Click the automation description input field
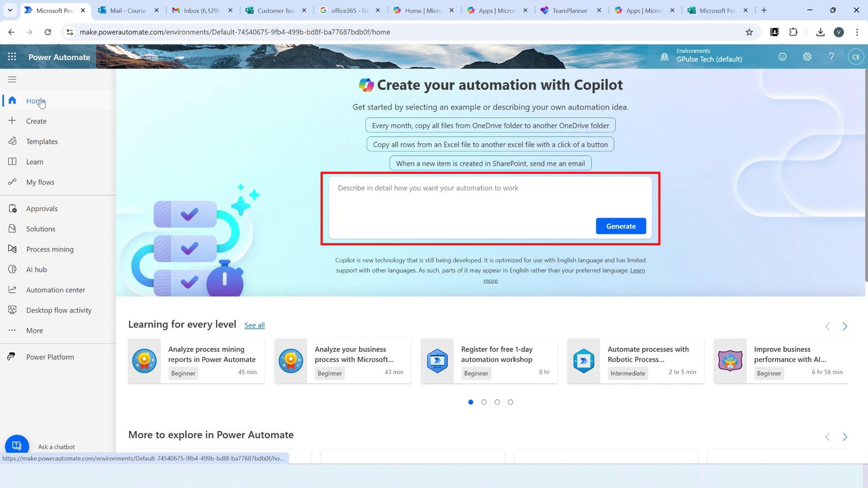Viewport: 868px width, 488px height. point(488,201)
